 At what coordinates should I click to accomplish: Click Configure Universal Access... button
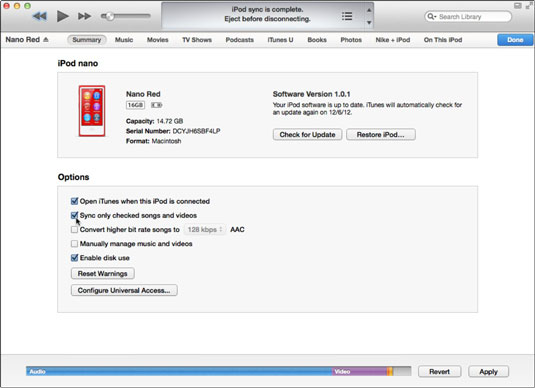[124, 290]
